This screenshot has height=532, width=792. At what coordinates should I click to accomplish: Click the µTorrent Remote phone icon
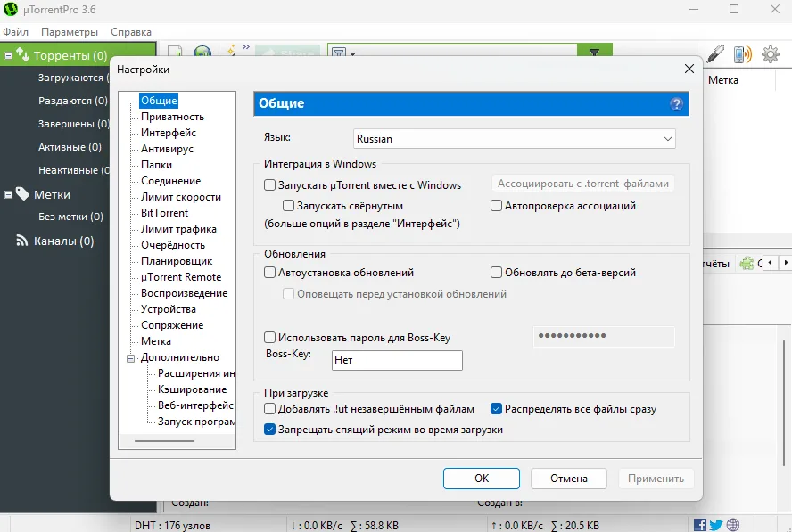click(740, 54)
